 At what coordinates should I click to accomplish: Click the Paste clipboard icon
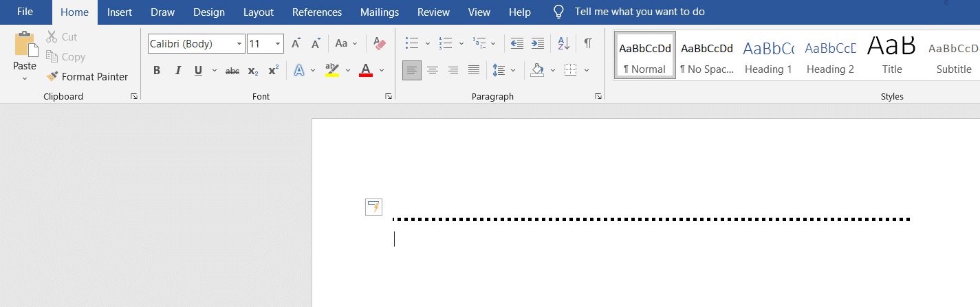coord(25,44)
